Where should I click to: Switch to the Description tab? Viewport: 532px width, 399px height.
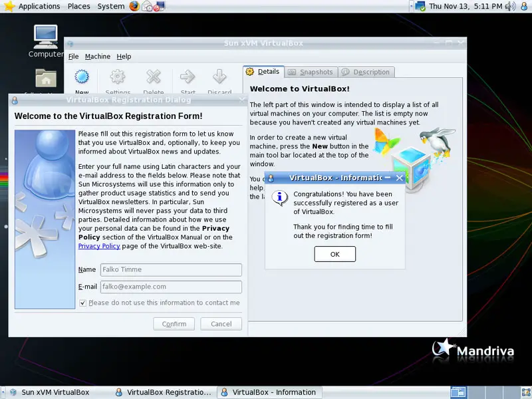(x=366, y=72)
